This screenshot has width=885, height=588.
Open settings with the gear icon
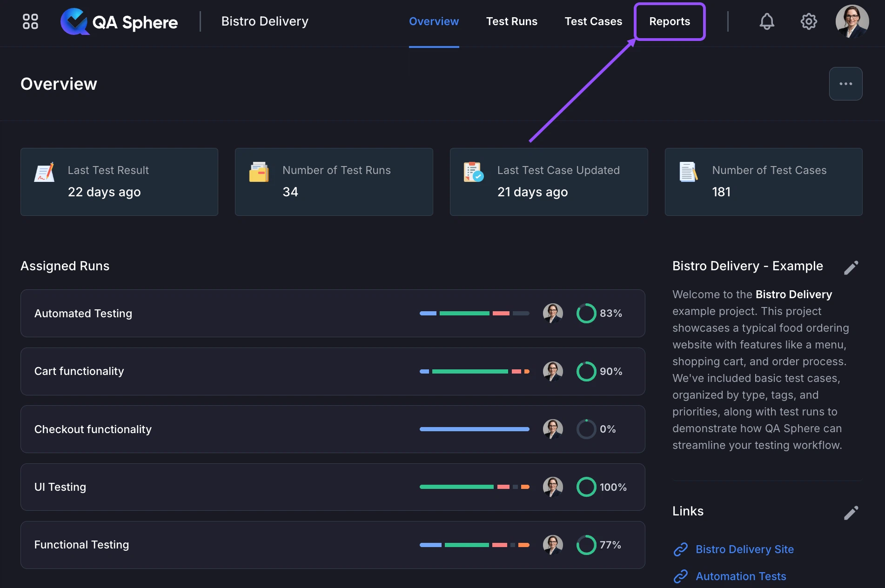point(809,21)
